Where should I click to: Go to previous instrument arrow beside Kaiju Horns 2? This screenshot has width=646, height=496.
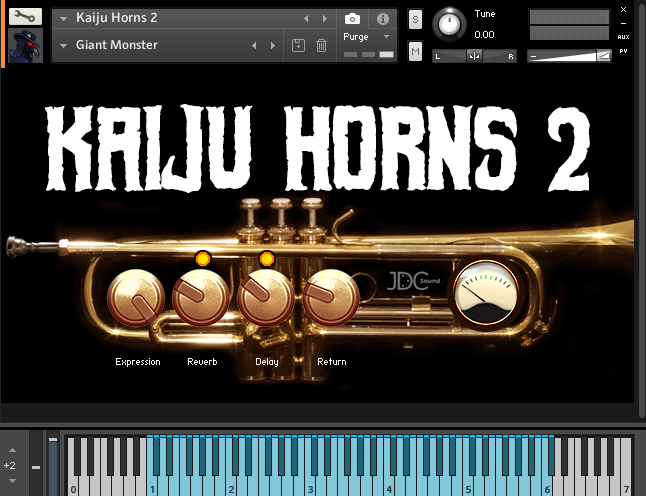[x=306, y=19]
